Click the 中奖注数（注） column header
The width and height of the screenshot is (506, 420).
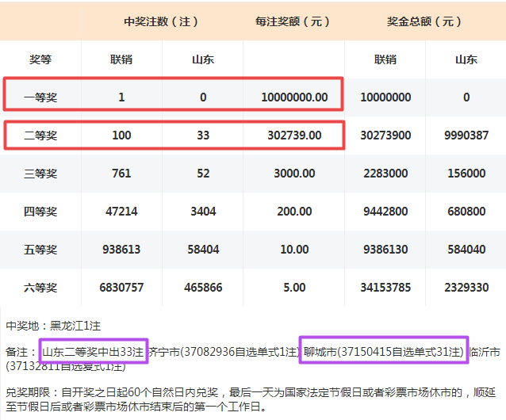[x=163, y=21]
